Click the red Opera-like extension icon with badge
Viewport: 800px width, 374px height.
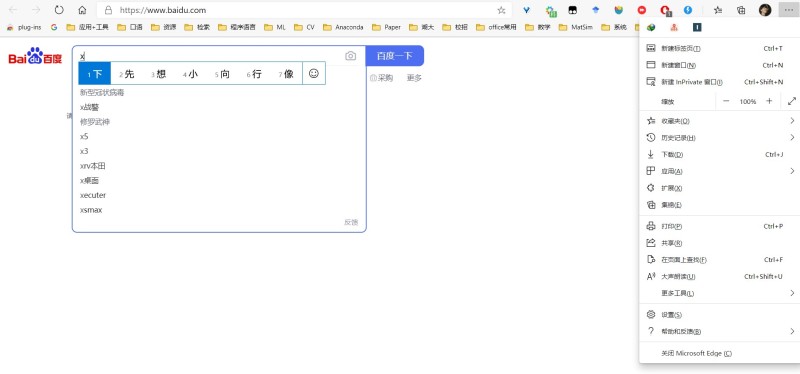[665, 10]
